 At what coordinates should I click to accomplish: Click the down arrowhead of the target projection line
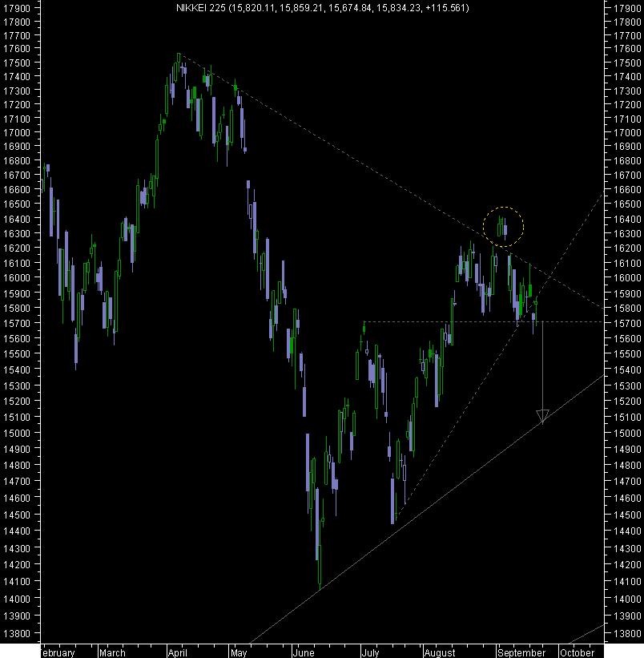coord(542,416)
